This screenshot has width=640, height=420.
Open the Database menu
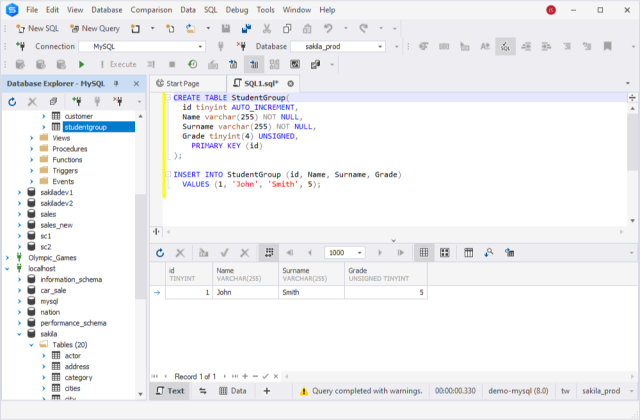click(107, 10)
